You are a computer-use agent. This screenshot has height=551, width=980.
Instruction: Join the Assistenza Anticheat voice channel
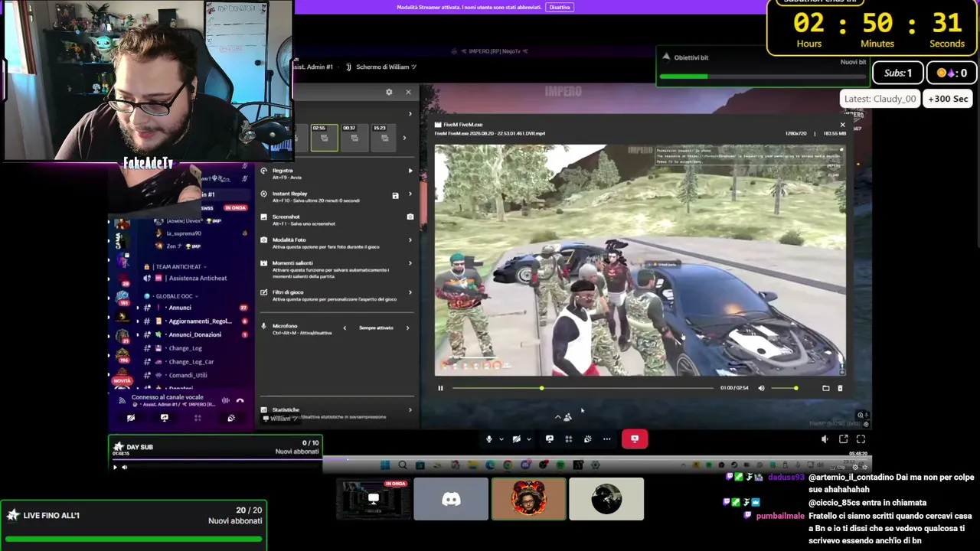click(x=196, y=279)
